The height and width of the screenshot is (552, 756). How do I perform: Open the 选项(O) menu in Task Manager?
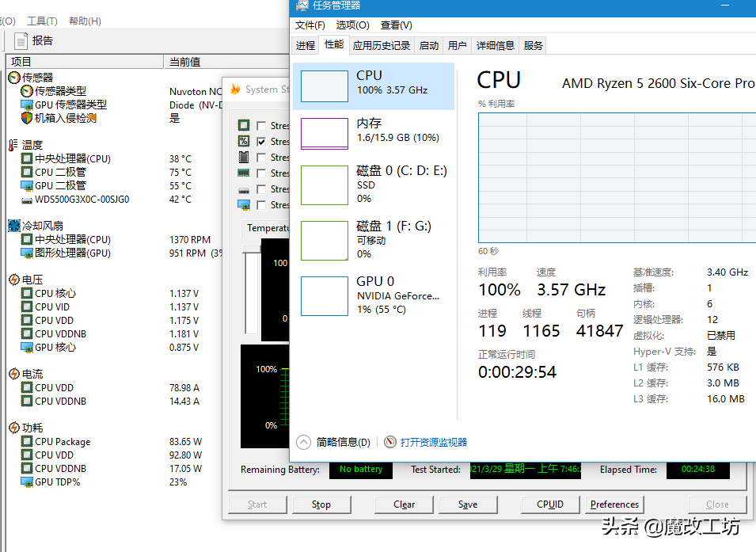pyautogui.click(x=353, y=25)
